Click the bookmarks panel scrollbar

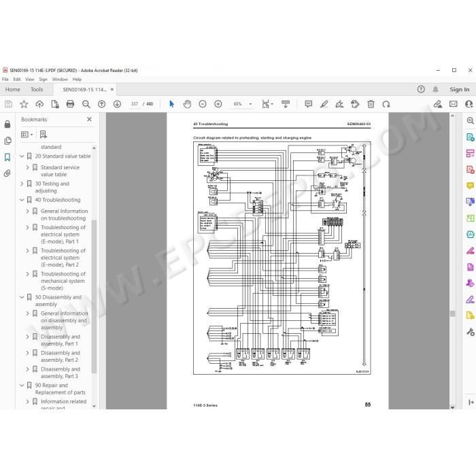[94, 296]
